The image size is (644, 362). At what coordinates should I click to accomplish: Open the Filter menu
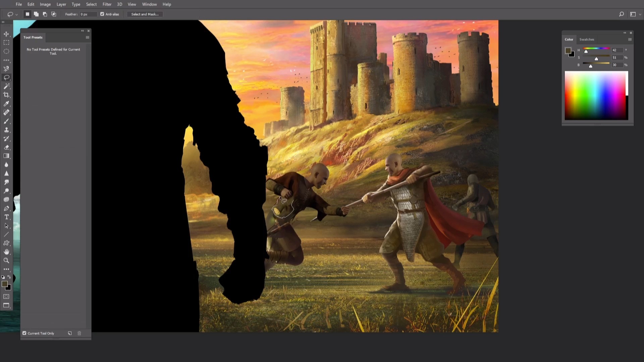(107, 4)
